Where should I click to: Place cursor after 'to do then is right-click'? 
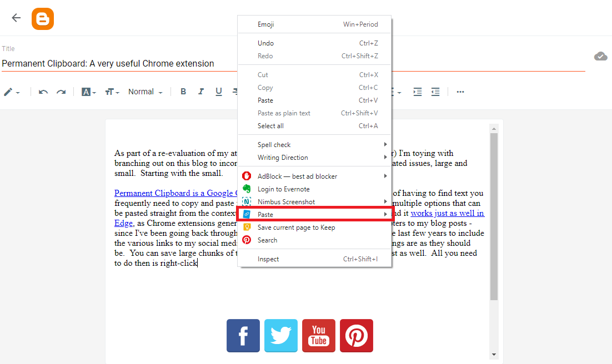[x=198, y=264]
